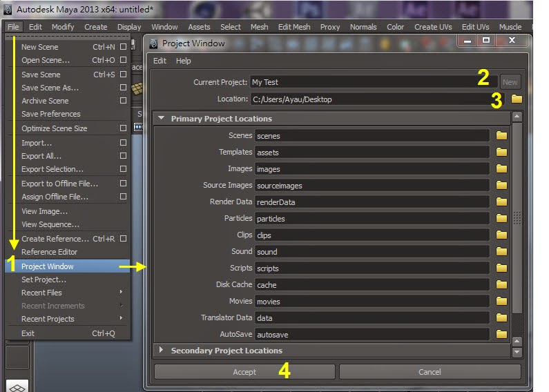Open Optimize Scene Size options box

(x=123, y=128)
